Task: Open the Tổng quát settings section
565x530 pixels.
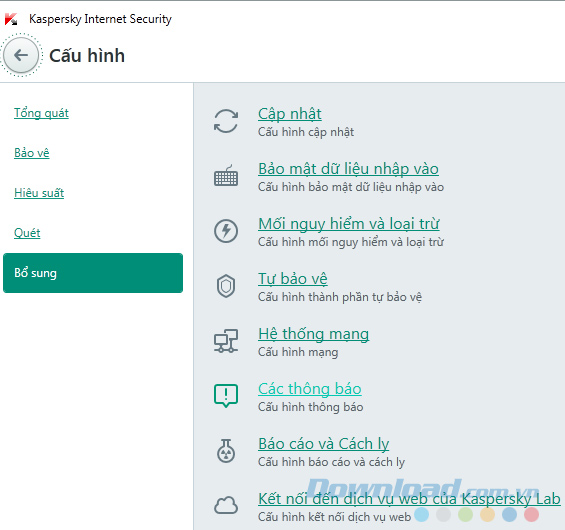Action: 41,113
